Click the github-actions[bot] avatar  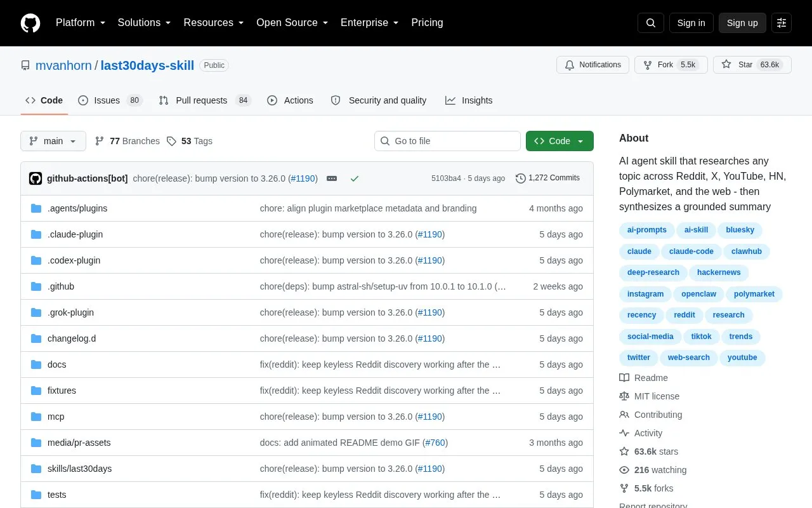point(36,178)
